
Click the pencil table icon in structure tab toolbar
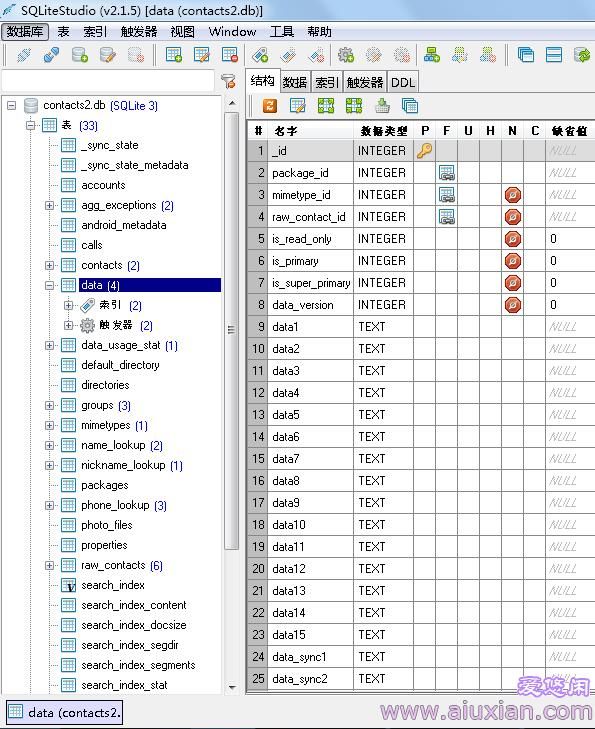pyautogui.click(x=298, y=106)
